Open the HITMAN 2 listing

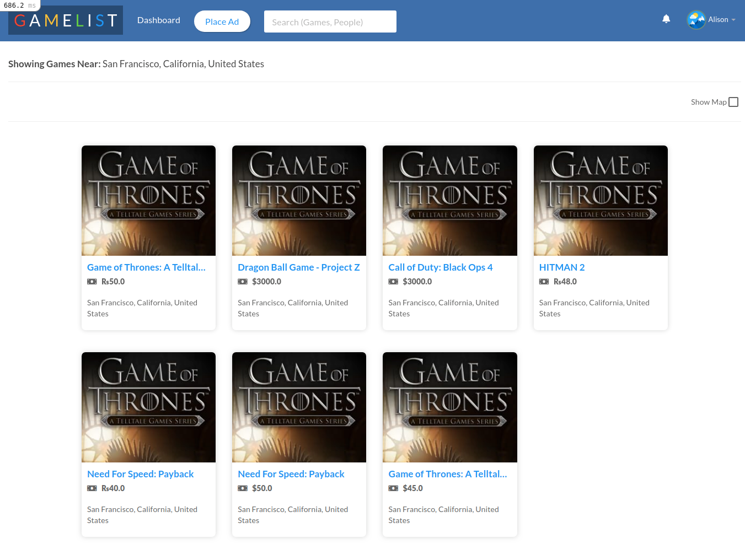(562, 267)
